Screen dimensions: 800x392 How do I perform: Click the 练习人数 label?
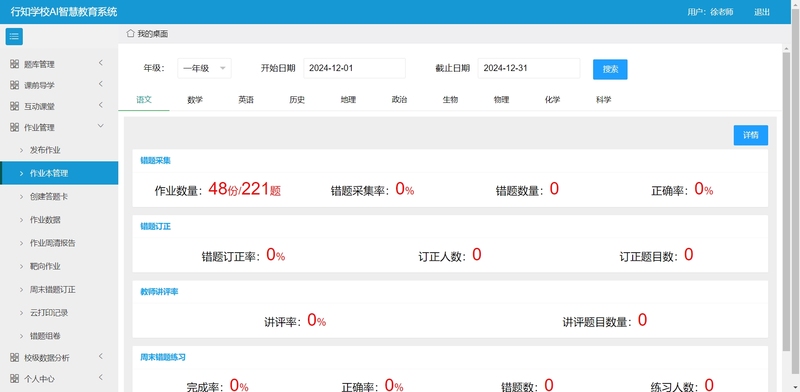[x=674, y=387]
